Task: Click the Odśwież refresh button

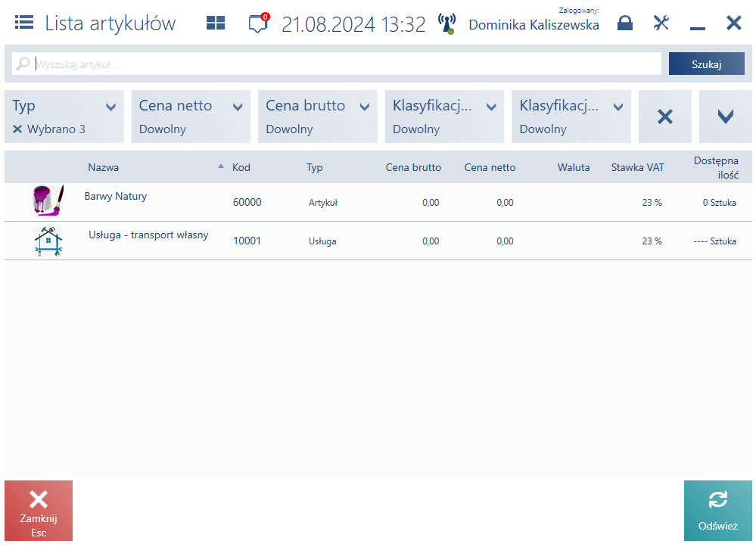Action: tap(718, 511)
